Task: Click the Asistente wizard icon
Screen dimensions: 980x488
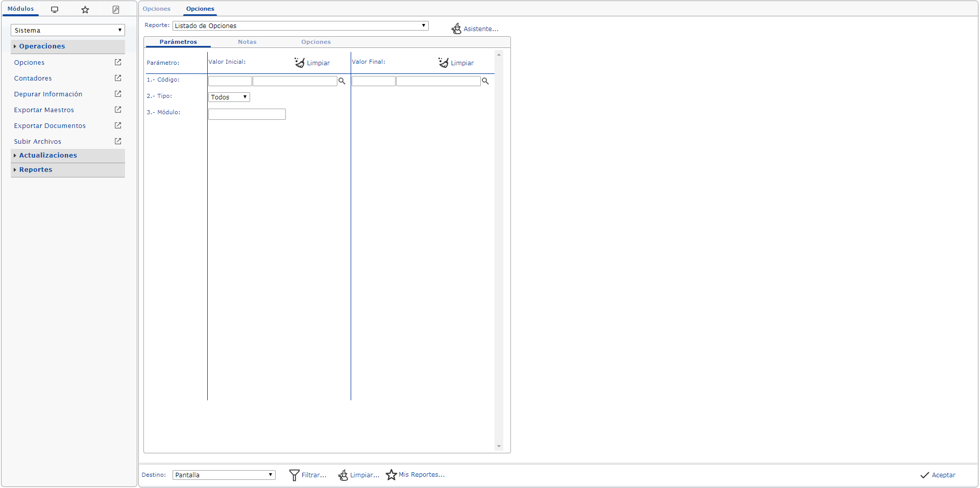Action: tap(456, 29)
